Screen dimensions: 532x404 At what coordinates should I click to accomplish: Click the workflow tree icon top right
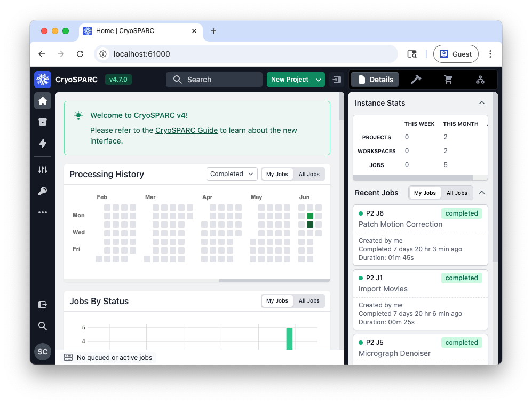(x=480, y=79)
